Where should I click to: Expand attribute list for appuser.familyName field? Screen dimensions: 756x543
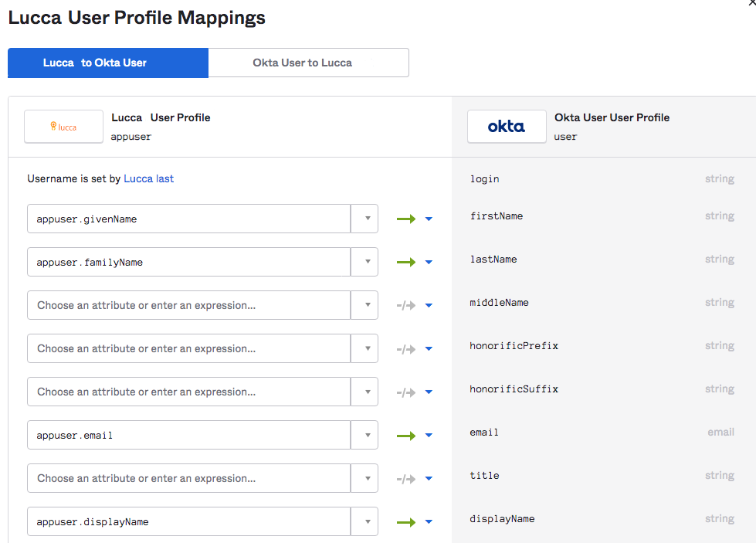click(x=364, y=262)
